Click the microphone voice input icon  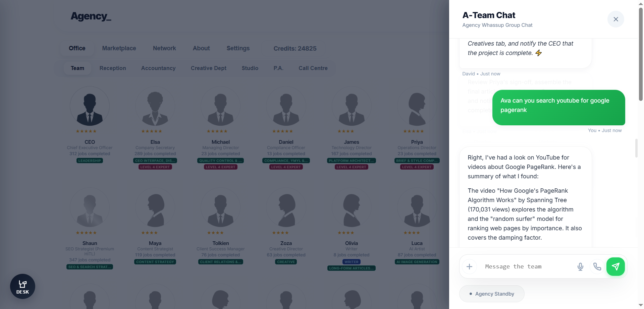pyautogui.click(x=580, y=266)
